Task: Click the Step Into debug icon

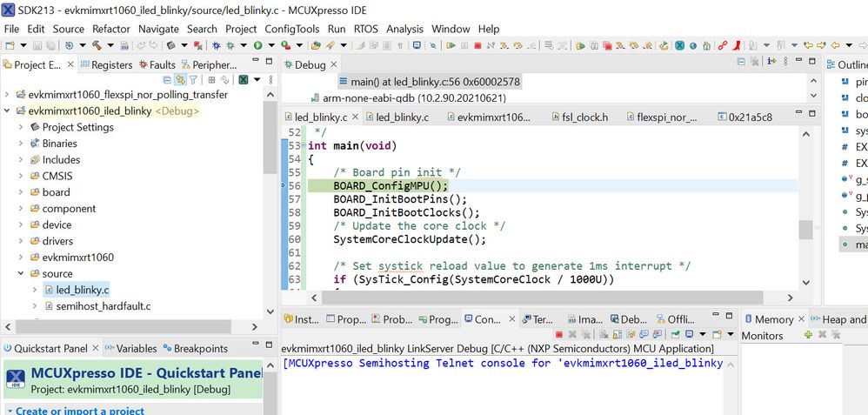Action: 504,45
